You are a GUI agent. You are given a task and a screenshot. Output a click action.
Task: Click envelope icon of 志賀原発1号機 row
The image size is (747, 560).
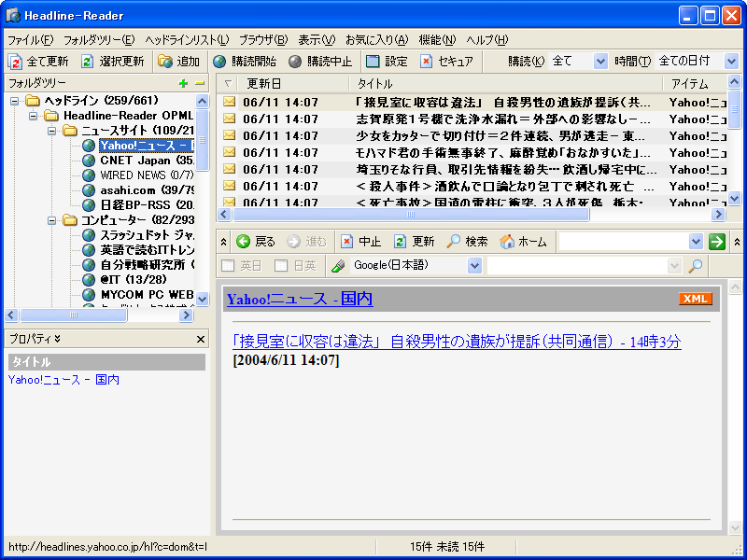point(230,119)
